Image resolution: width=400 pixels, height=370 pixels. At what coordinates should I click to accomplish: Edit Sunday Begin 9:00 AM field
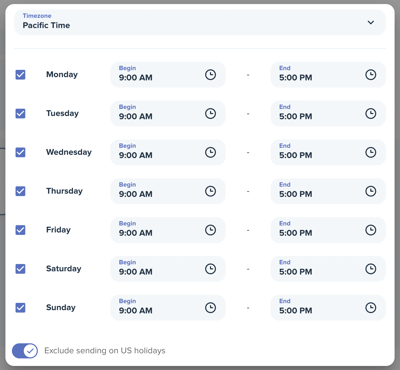pos(168,308)
